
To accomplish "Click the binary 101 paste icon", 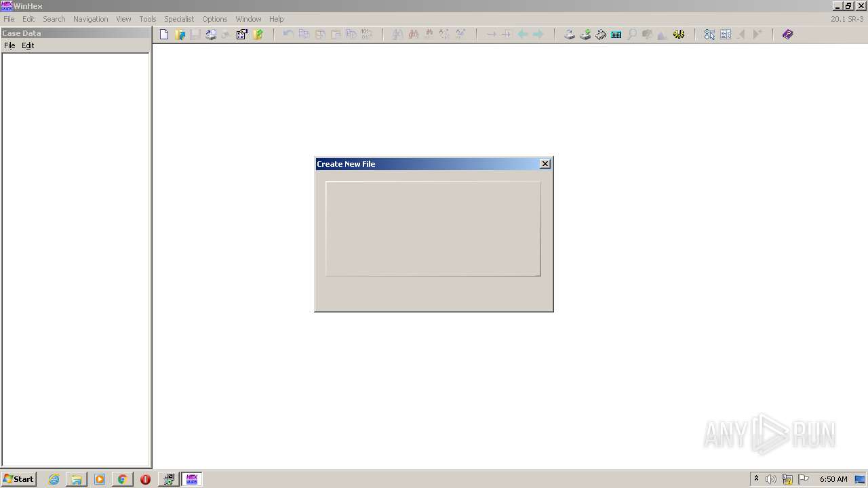I will 366,35.
